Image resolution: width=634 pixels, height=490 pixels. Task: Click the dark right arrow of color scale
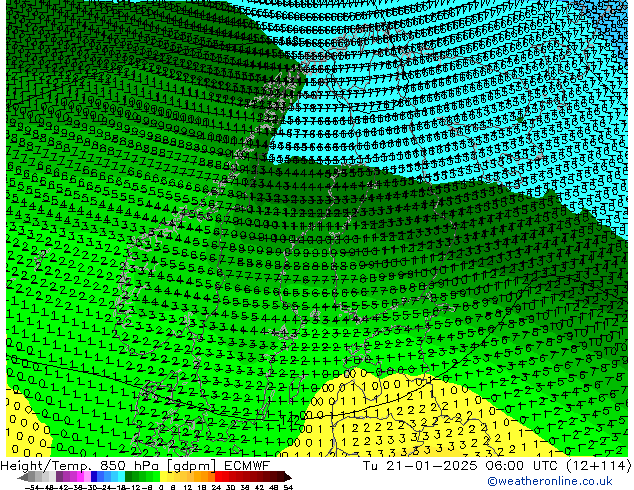pyautogui.click(x=288, y=476)
